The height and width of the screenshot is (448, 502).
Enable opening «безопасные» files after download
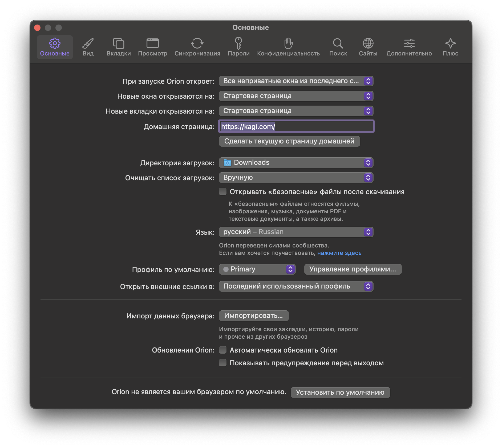[223, 192]
